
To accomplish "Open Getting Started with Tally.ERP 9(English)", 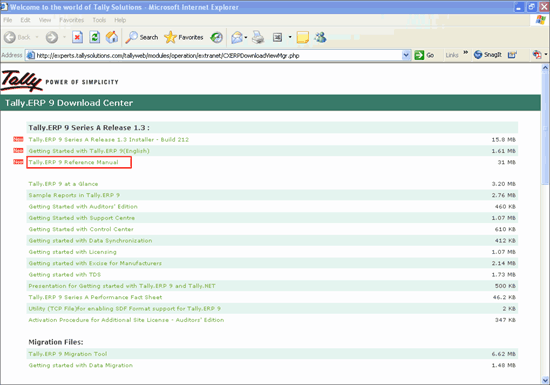I will pyautogui.click(x=89, y=151).
